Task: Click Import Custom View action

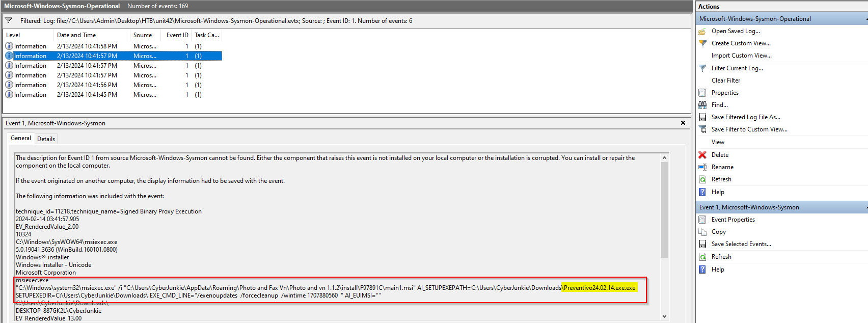Action: (x=741, y=56)
